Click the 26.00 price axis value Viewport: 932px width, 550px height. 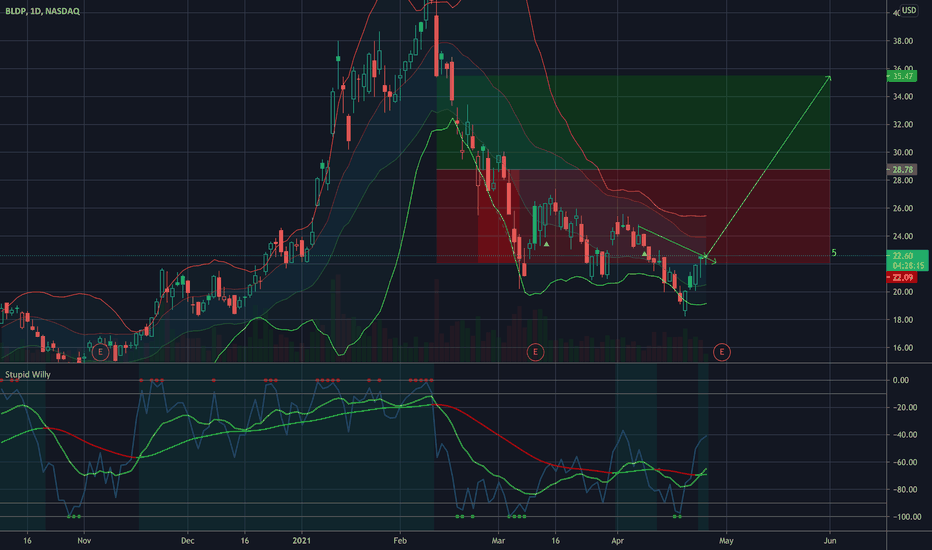pyautogui.click(x=902, y=208)
